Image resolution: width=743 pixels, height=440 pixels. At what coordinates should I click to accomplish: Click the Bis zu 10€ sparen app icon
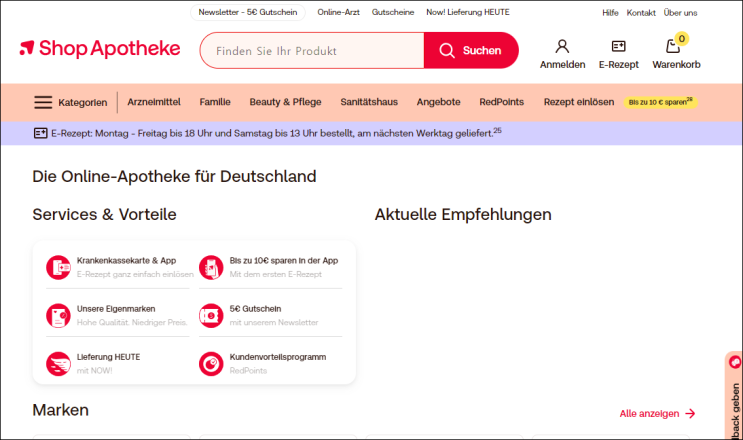point(211,268)
